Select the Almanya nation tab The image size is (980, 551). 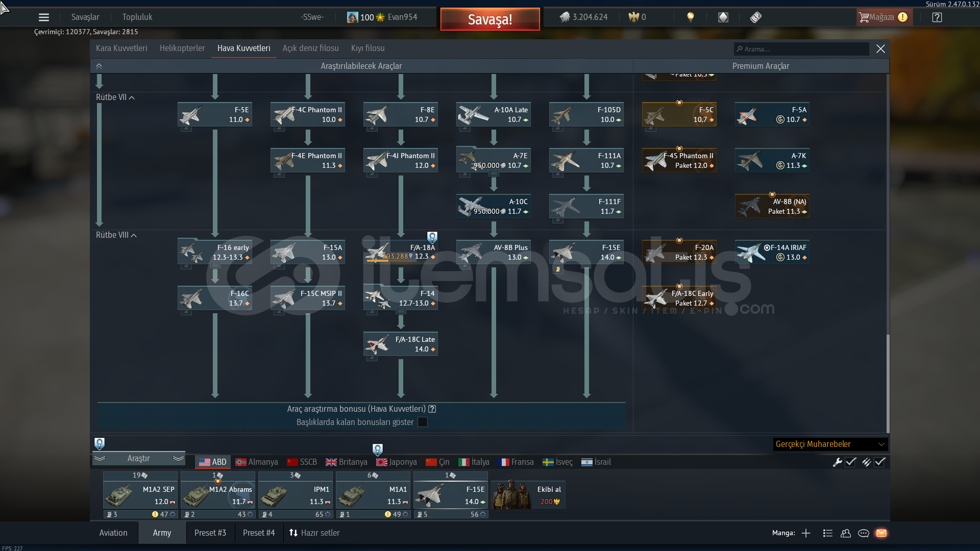point(257,462)
